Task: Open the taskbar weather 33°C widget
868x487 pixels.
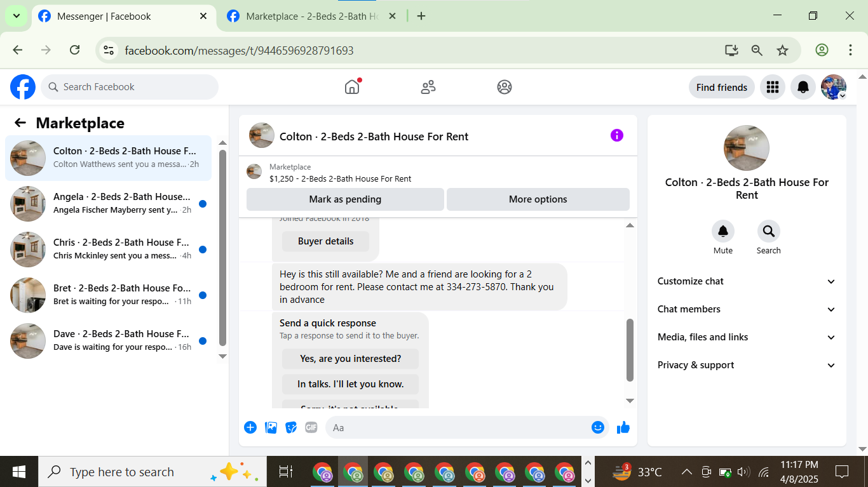Action: (637, 472)
